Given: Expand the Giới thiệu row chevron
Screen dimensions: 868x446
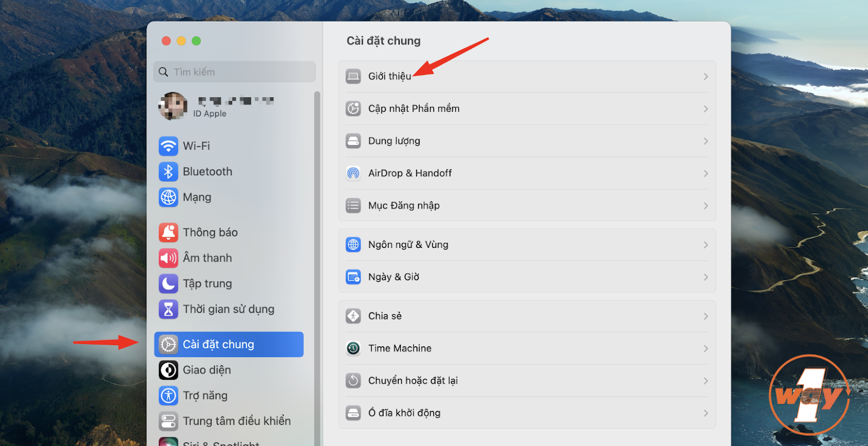Looking at the screenshot, I should tap(706, 77).
